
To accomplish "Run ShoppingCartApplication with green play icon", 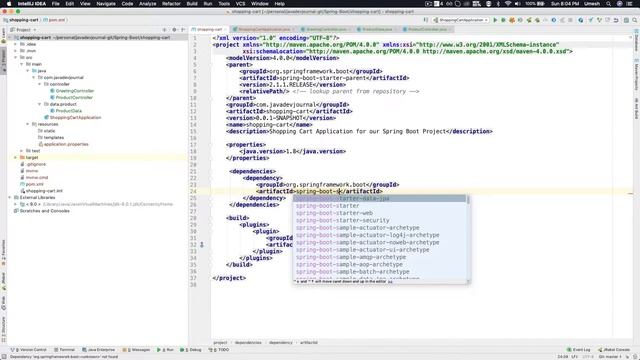I will tap(495, 20).
